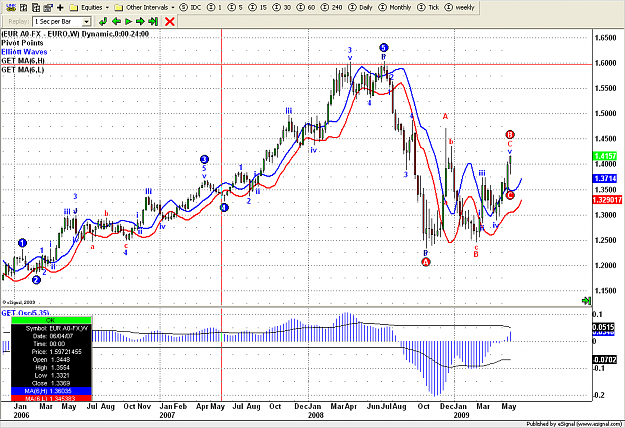Step replay forward with right arrow
The image size is (625, 428).
(140, 22)
